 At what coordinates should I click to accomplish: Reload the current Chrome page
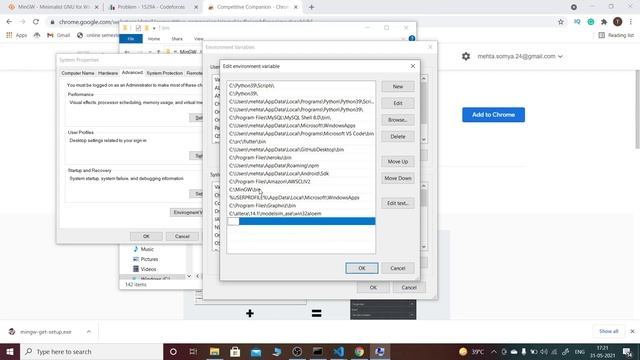[36, 22]
